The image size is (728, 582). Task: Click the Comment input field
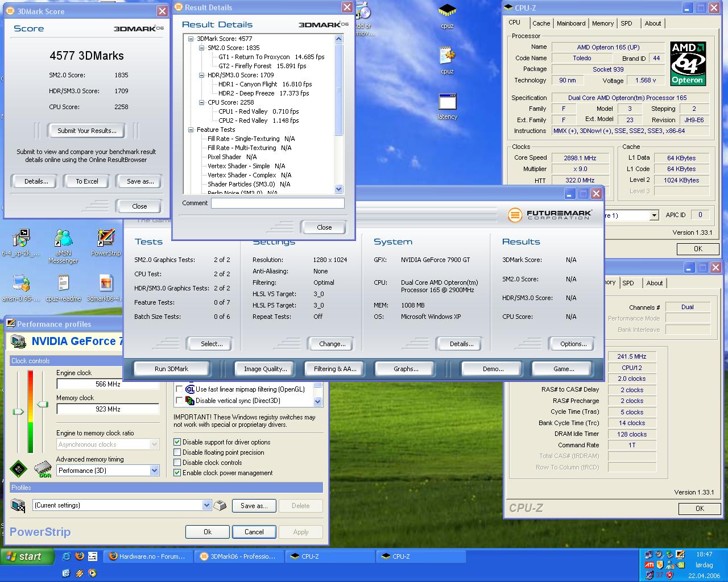pyautogui.click(x=278, y=203)
